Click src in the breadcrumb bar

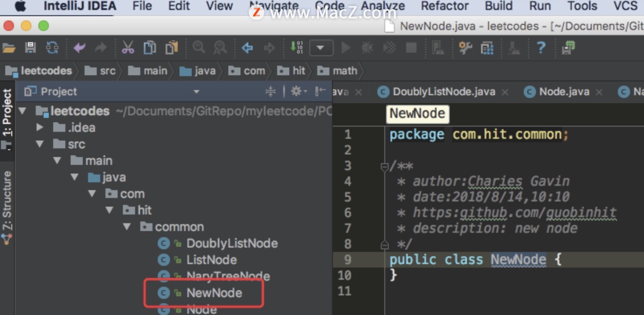click(101, 70)
